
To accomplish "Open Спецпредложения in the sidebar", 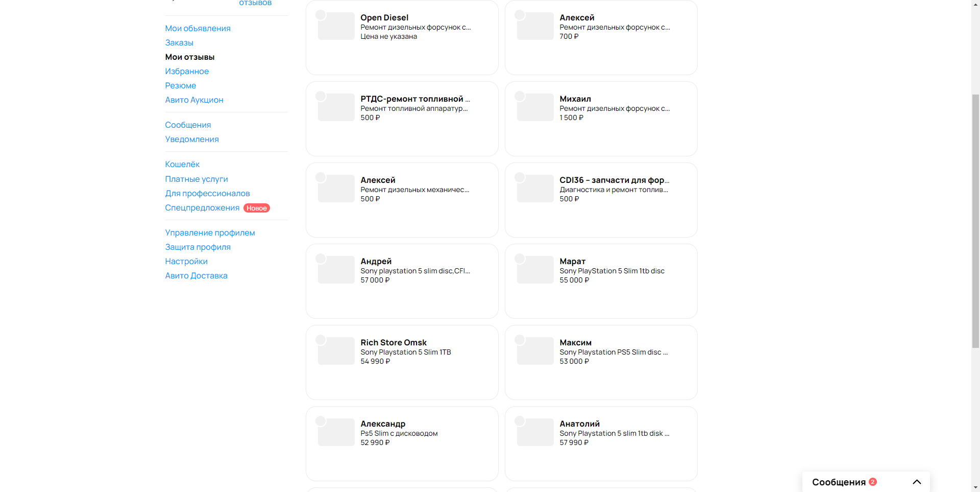I will pyautogui.click(x=202, y=208).
